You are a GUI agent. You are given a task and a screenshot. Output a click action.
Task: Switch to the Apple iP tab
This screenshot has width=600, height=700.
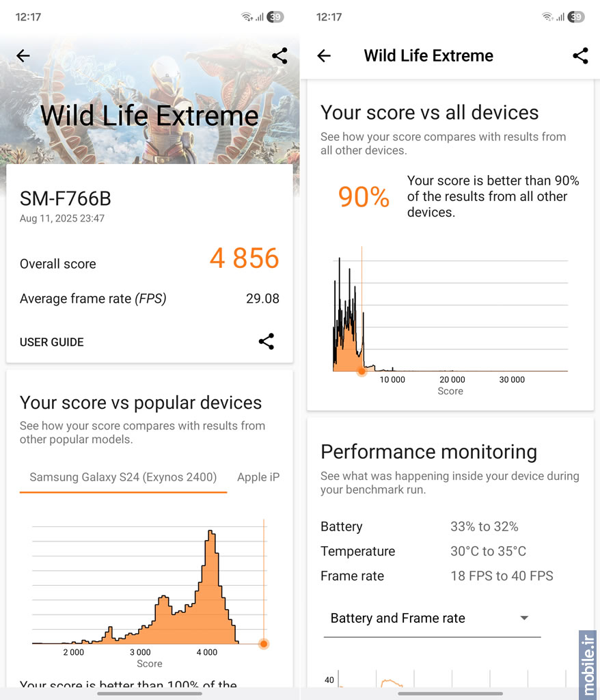coord(258,477)
